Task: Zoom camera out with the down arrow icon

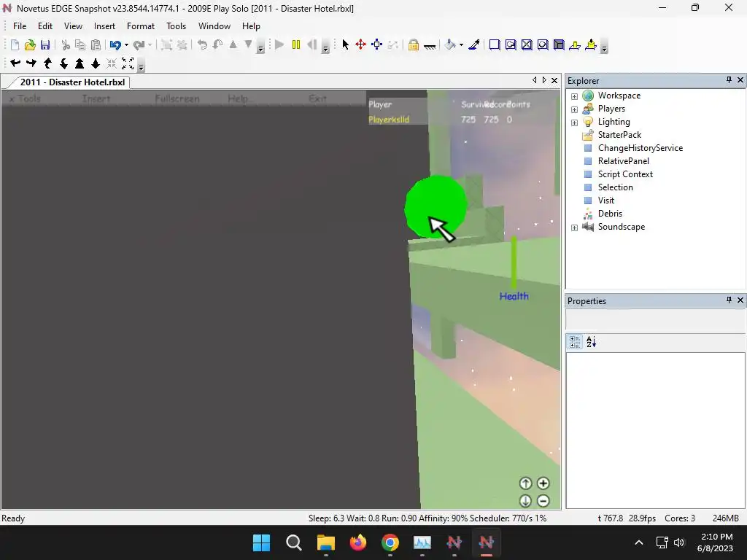Action: pyautogui.click(x=96, y=63)
